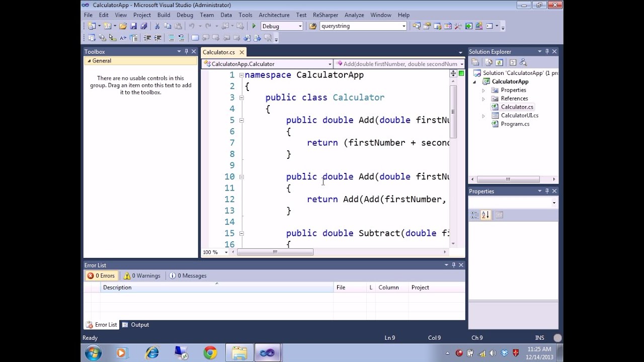The width and height of the screenshot is (644, 362).
Task: Select Calculator.cs in Solution Explorer
Action: (517, 107)
